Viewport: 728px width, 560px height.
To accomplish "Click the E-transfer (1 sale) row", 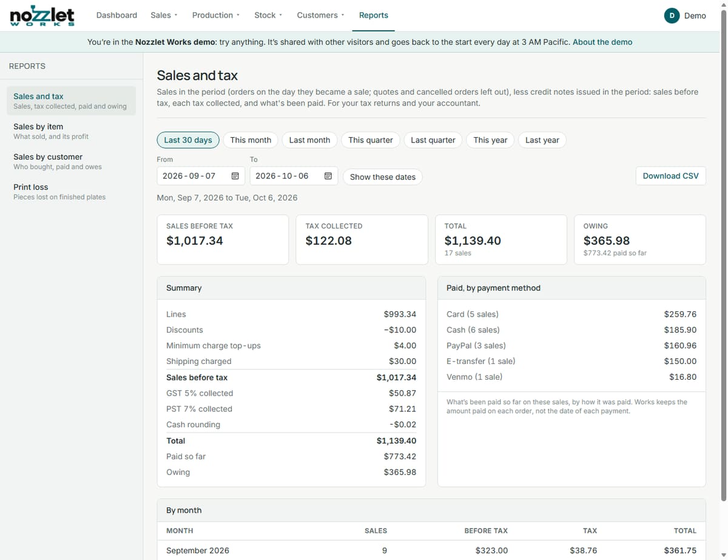I will 571,361.
